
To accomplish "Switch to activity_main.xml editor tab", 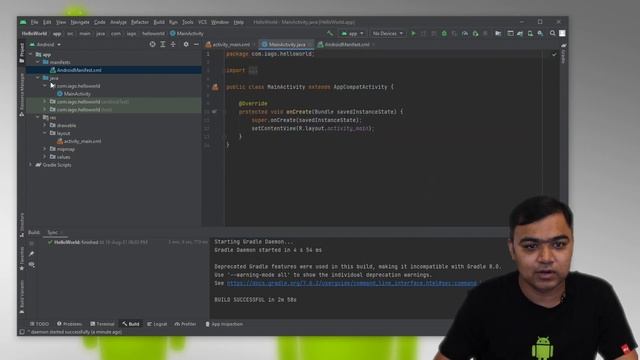I will click(x=231, y=44).
